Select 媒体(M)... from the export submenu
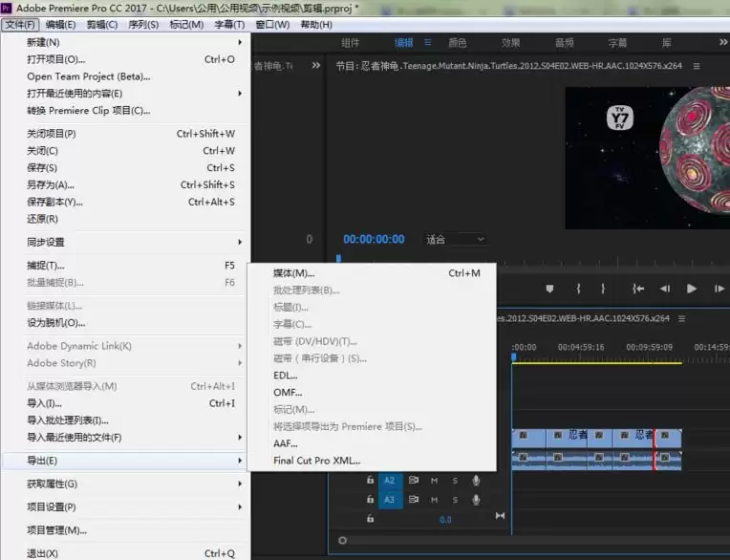This screenshot has width=730, height=560. click(294, 273)
